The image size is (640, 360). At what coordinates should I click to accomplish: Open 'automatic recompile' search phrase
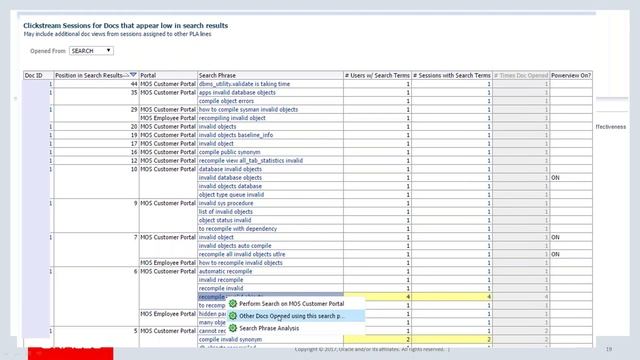[x=225, y=271]
